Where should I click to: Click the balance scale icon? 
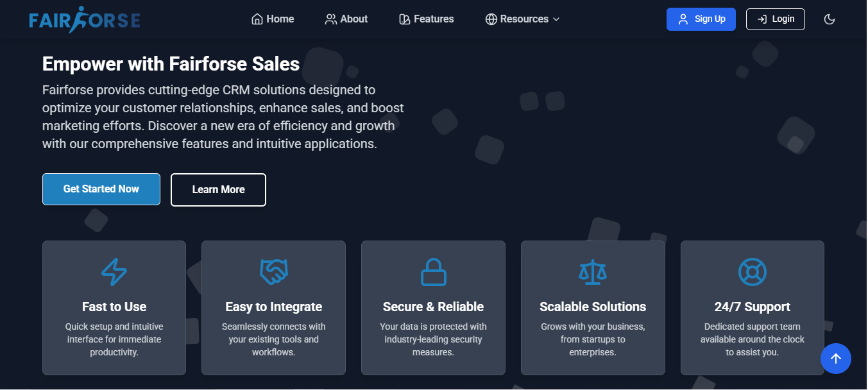pyautogui.click(x=593, y=272)
